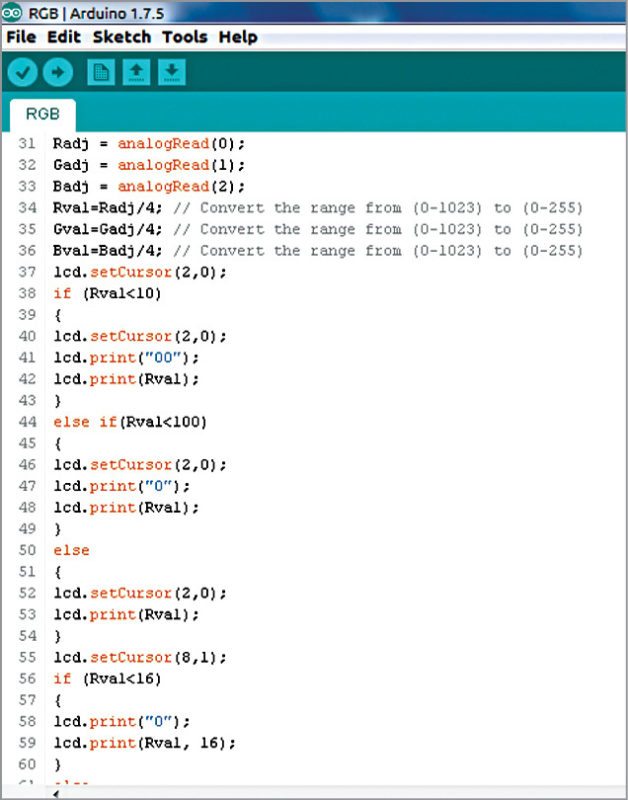Place cursor on Radj = analogRead(0) line
The width and height of the screenshot is (628, 800).
pyautogui.click(x=148, y=143)
